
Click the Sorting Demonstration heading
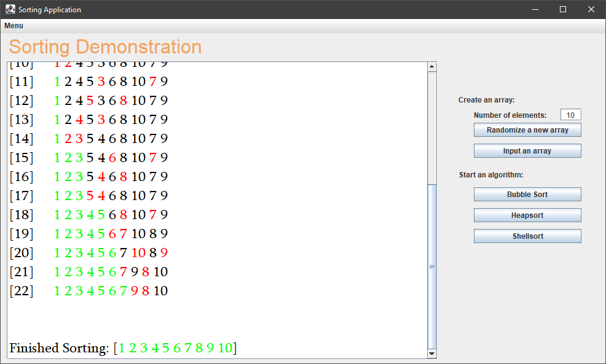[105, 47]
